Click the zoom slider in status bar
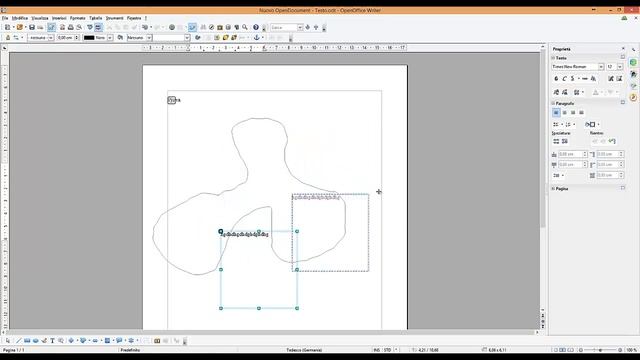This screenshot has width=640, height=360. 600,350
